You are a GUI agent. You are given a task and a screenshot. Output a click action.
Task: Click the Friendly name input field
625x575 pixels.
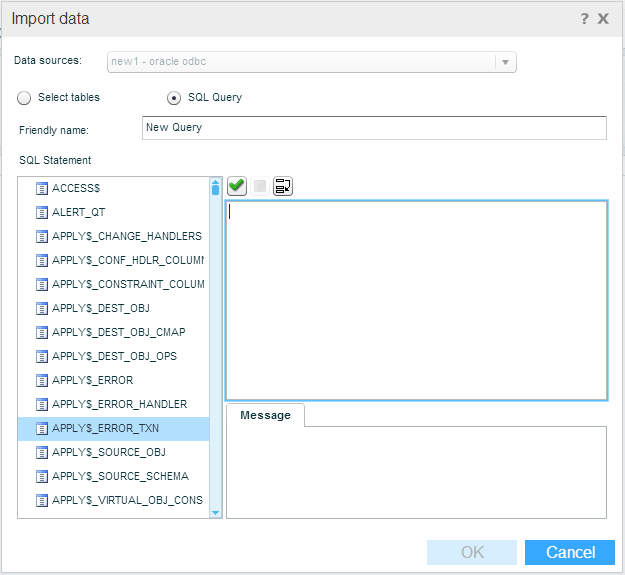tap(374, 128)
